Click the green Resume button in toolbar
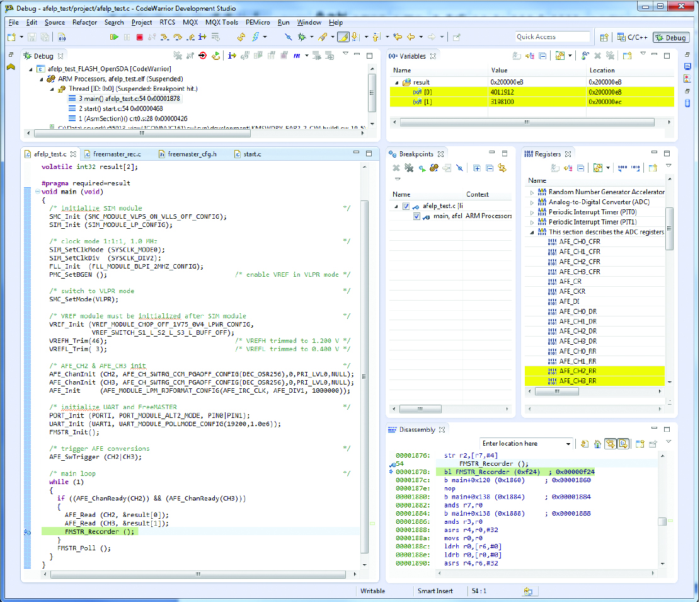The image size is (700, 602). [114, 37]
